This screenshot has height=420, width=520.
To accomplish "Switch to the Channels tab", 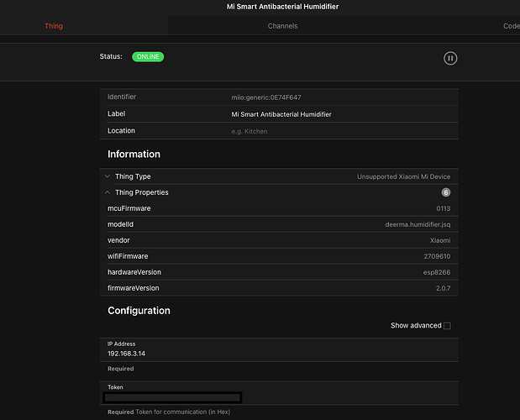I will [x=282, y=26].
